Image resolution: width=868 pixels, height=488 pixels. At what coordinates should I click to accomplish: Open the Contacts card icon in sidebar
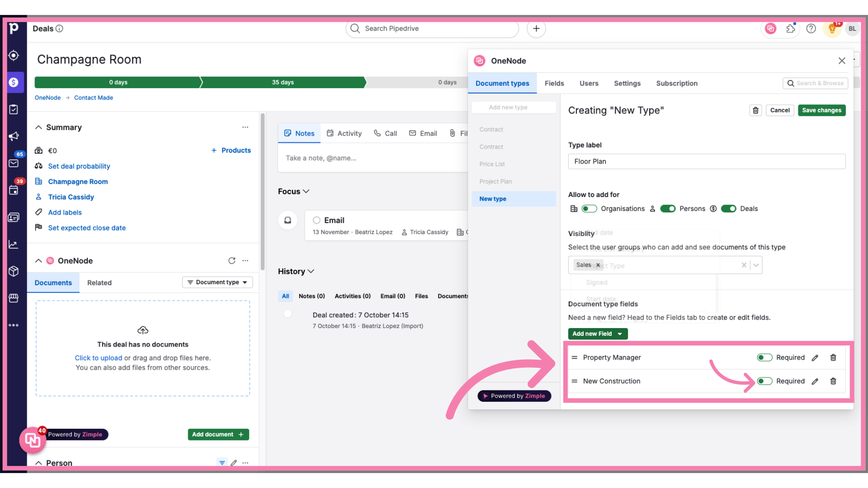click(x=14, y=217)
